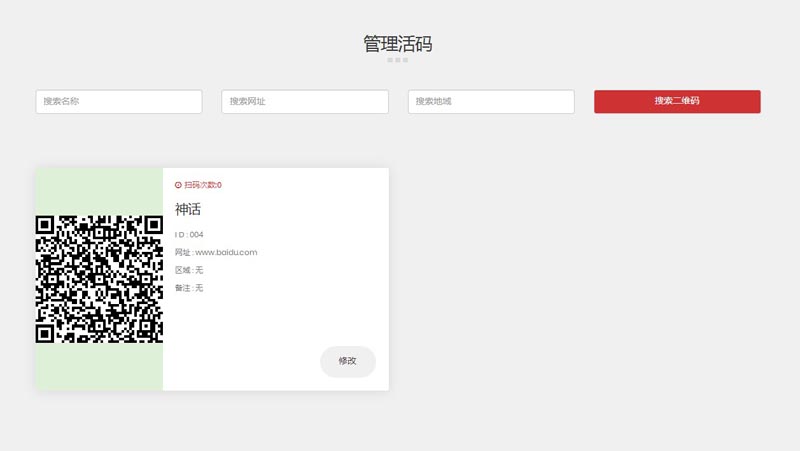Click the QR code's top-left finder square

pos(45,225)
